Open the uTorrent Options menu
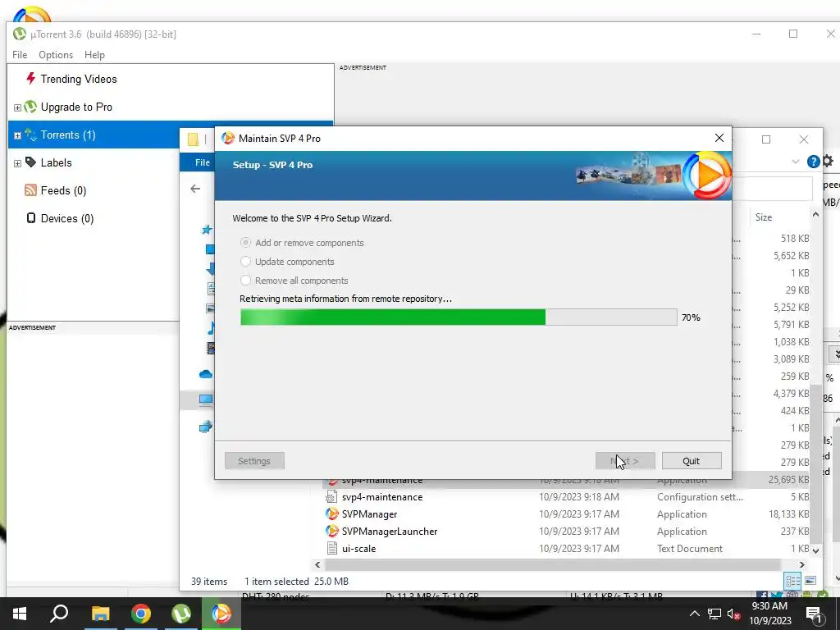The image size is (840, 630). (x=56, y=55)
